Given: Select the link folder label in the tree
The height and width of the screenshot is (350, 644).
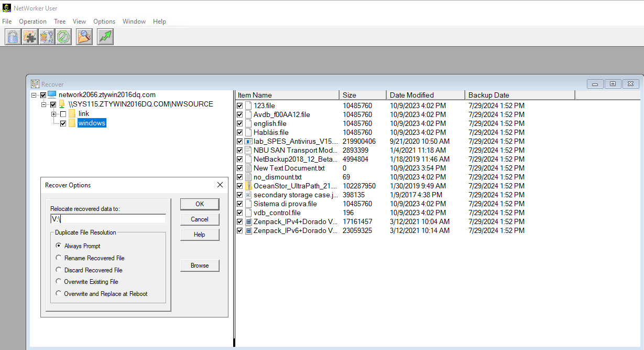Looking at the screenshot, I should tap(84, 114).
